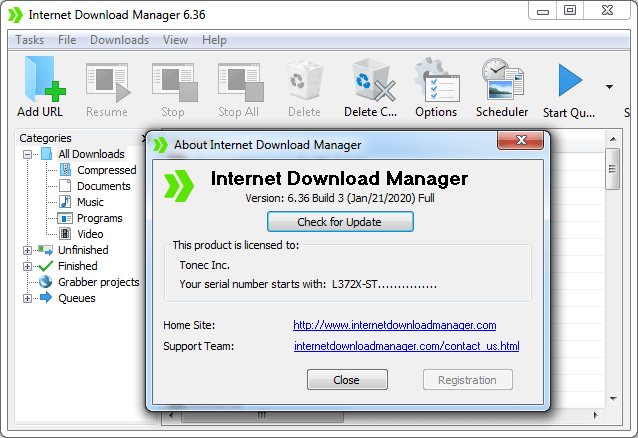This screenshot has width=638, height=438.
Task: Open the Start Queue dropdown arrow
Action: (609, 87)
